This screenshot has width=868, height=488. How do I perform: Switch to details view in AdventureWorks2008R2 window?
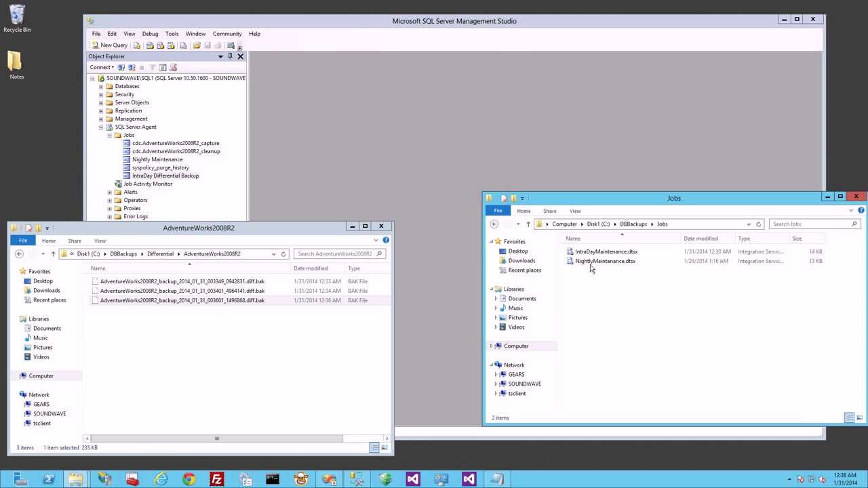pyautogui.click(x=374, y=447)
